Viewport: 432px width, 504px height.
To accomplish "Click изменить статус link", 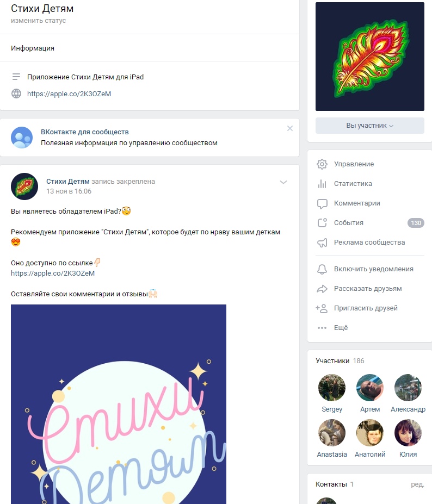I will pyautogui.click(x=38, y=21).
